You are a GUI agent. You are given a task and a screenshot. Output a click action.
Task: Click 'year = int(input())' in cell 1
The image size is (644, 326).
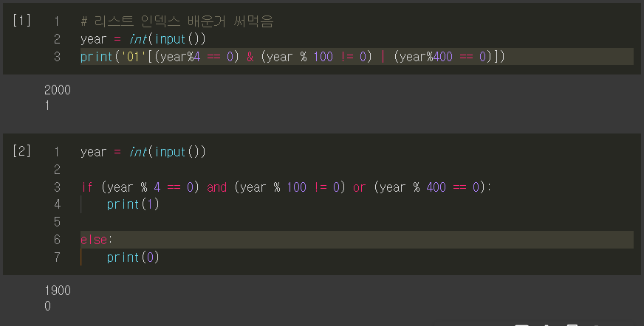pyautogui.click(x=143, y=39)
